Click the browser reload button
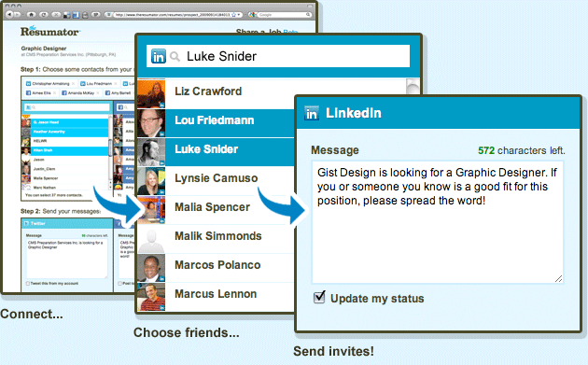This screenshot has width=588, height=365. tap(44, 15)
